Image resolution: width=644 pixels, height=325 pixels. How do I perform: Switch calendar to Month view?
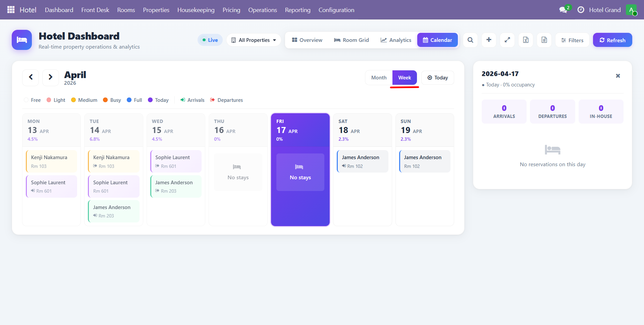pos(379,78)
